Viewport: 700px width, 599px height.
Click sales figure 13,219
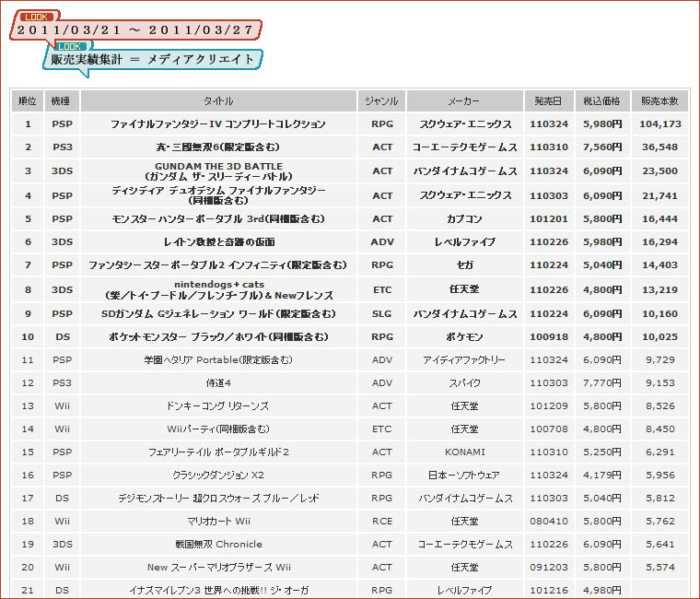660,290
